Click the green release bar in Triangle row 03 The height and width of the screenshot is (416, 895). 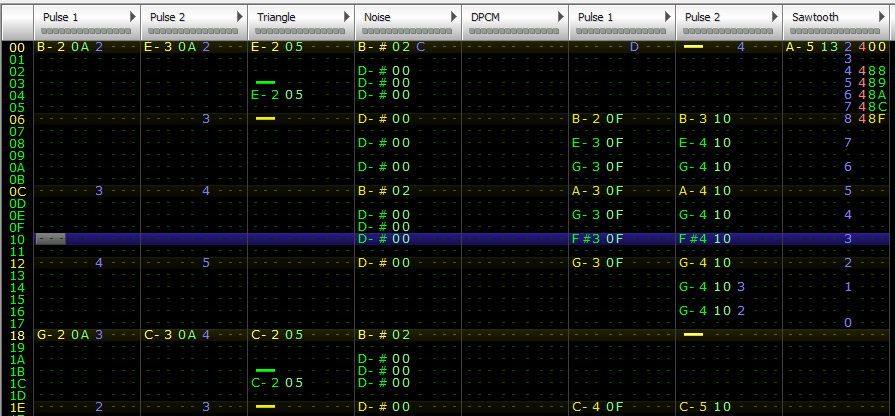coord(265,83)
